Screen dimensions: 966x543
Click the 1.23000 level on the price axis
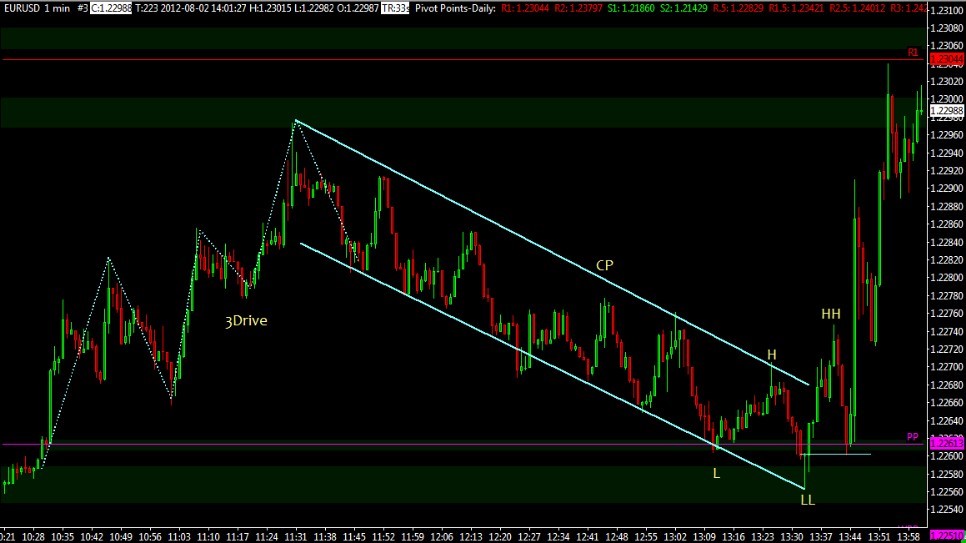(x=947, y=99)
